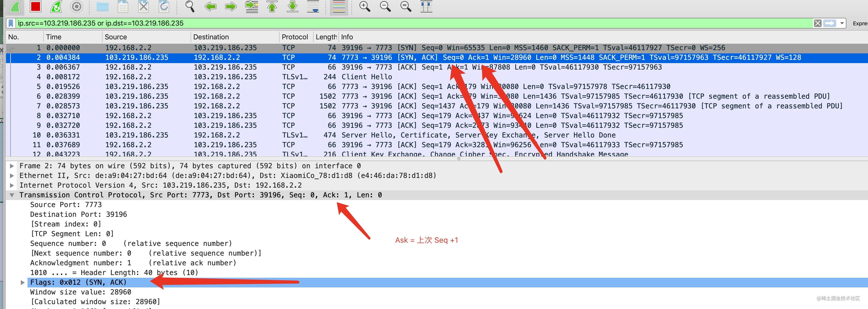Viewport: 868px width, 309px height.
Task: Zoom in the main window text
Action: 365,6
